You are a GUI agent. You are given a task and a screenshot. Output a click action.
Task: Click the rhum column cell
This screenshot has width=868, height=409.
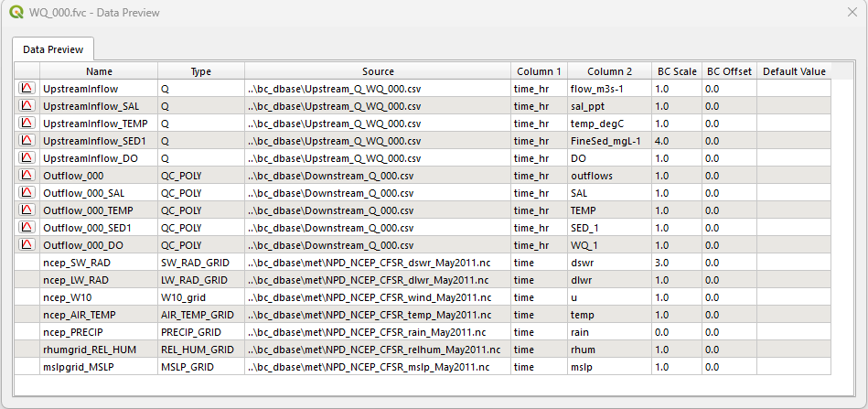[609, 350]
